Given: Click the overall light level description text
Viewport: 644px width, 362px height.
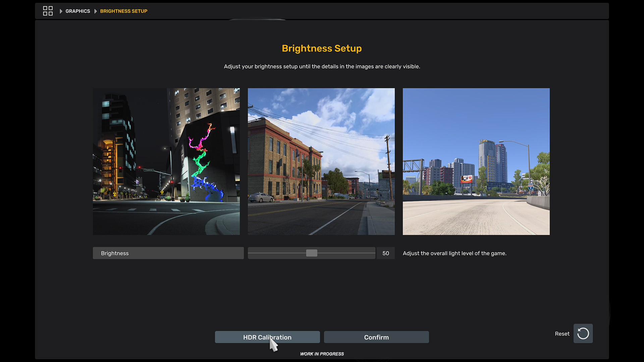Looking at the screenshot, I should pyautogui.click(x=454, y=253).
